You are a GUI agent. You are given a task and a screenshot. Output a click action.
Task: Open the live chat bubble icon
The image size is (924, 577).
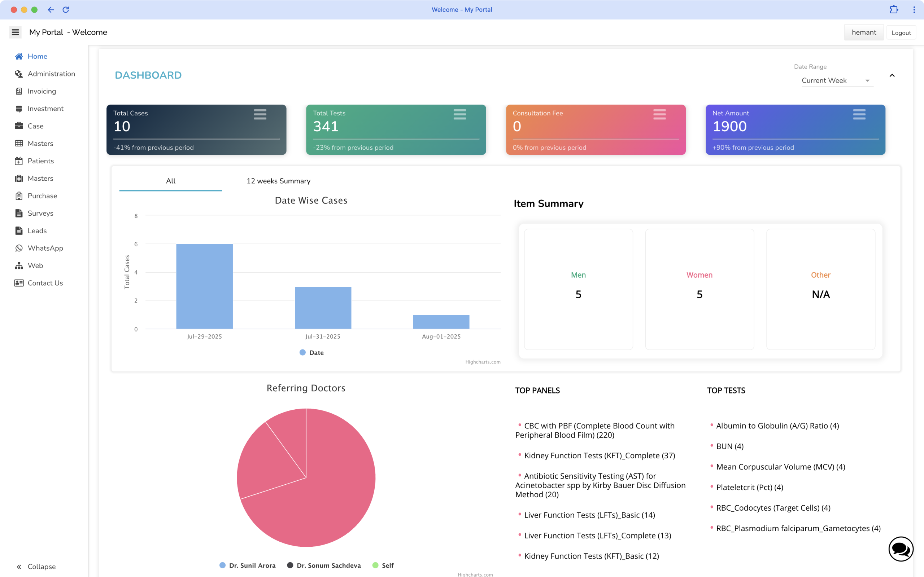901,549
